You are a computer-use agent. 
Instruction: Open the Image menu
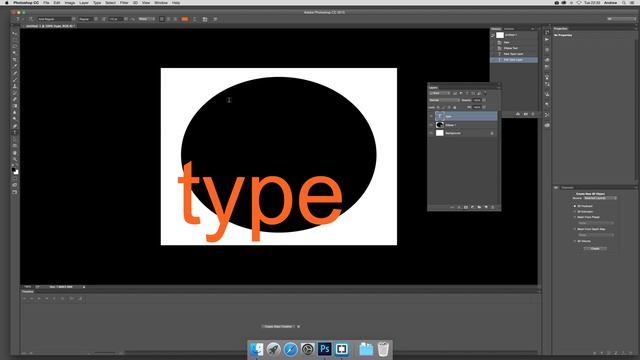[70, 2]
